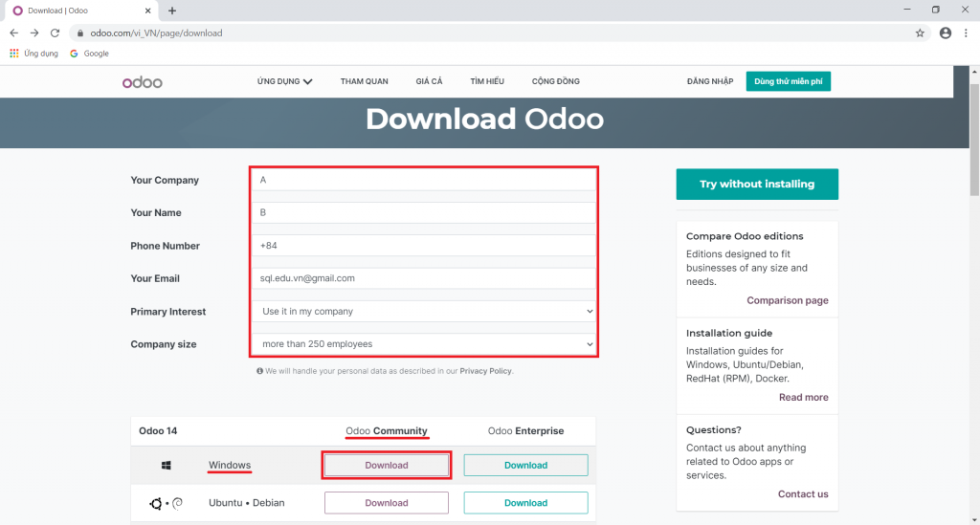Open the GIÁ CẢ menu item
Screen dimensions: 980x525
(429, 81)
